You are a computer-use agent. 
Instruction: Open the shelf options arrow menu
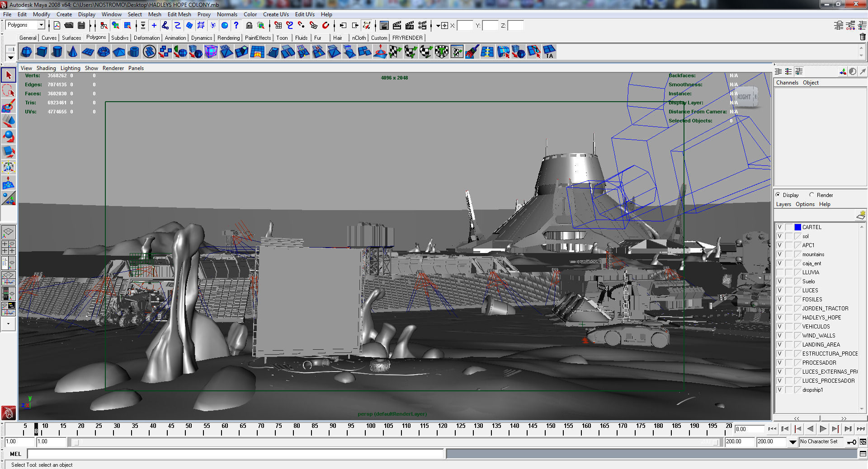click(x=11, y=58)
